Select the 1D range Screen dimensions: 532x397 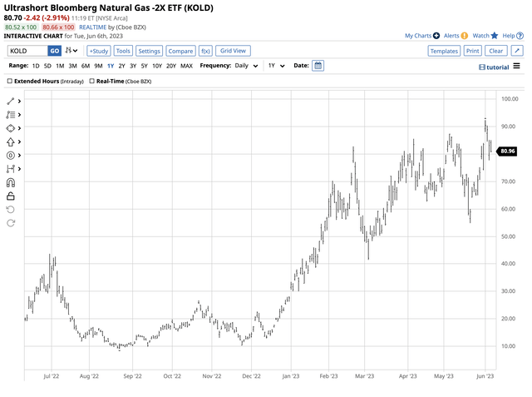36,66
